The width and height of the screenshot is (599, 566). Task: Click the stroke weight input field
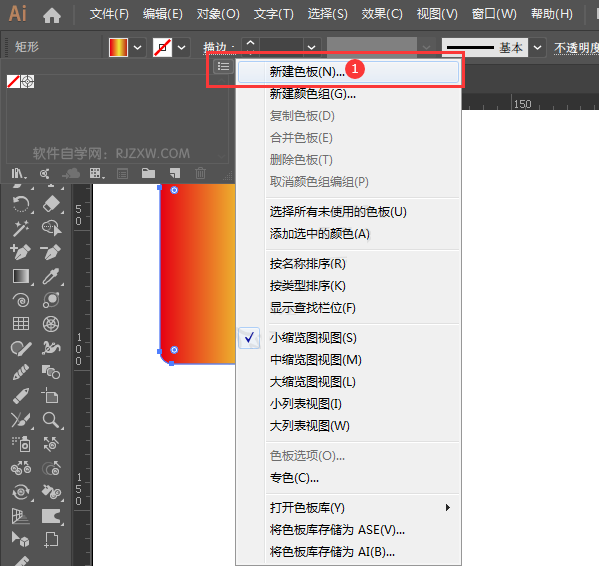tap(282, 47)
